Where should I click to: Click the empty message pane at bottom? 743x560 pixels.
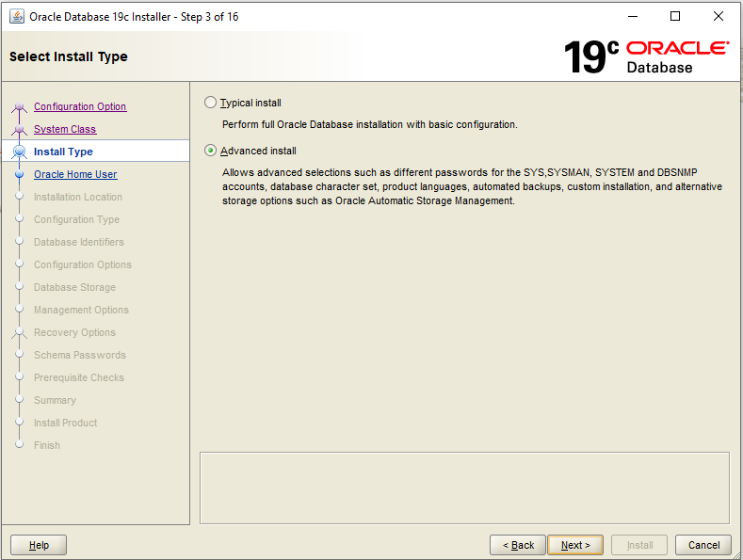(x=464, y=488)
